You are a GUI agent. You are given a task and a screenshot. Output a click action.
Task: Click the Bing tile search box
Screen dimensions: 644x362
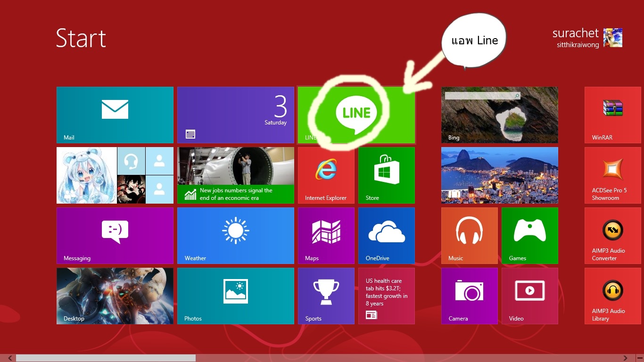tap(482, 96)
